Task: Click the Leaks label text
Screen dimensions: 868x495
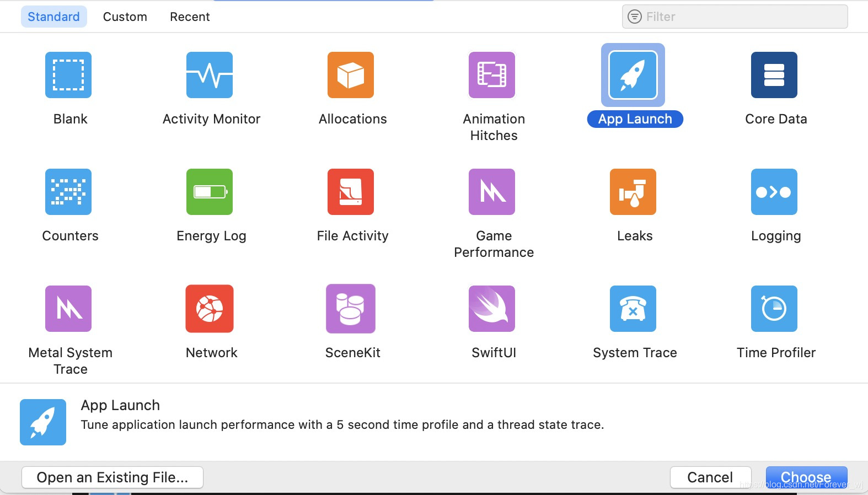Action: [635, 236]
